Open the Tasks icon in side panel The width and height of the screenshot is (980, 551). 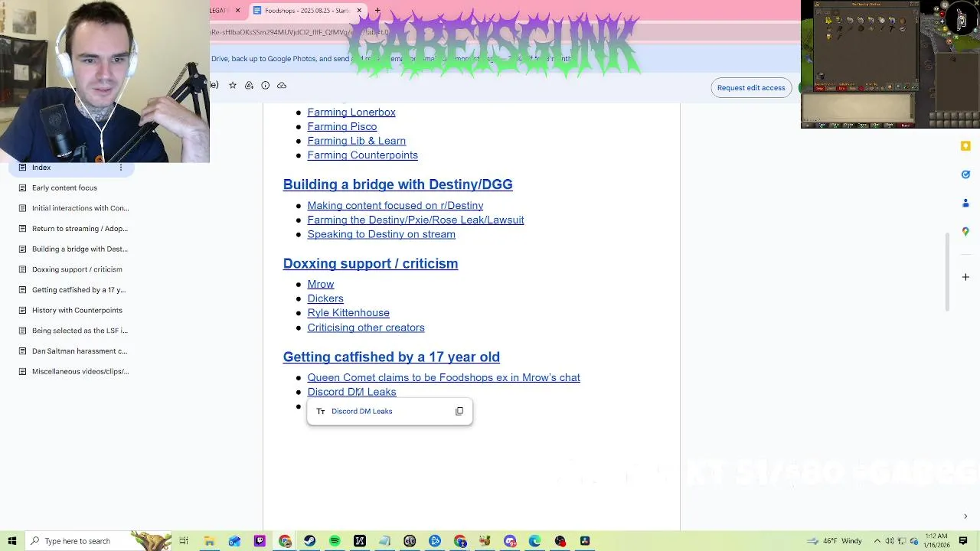pyautogui.click(x=965, y=174)
